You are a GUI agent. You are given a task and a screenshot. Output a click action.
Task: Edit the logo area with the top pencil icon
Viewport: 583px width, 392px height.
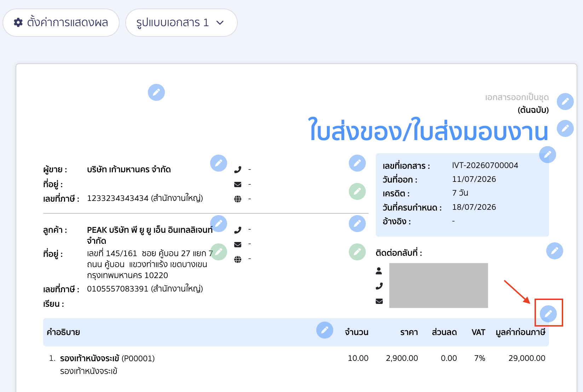(x=156, y=92)
